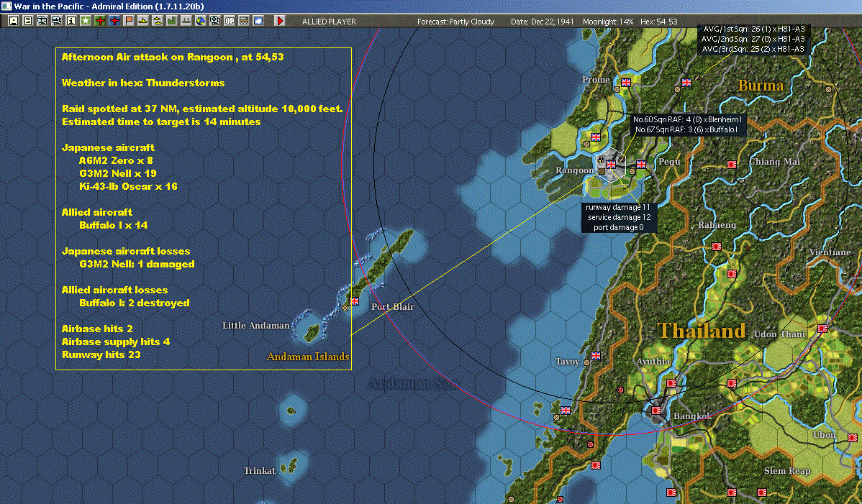The height and width of the screenshot is (504, 862).
Task: Click the 'Moonlight: 14%' status text
Action: (x=608, y=22)
